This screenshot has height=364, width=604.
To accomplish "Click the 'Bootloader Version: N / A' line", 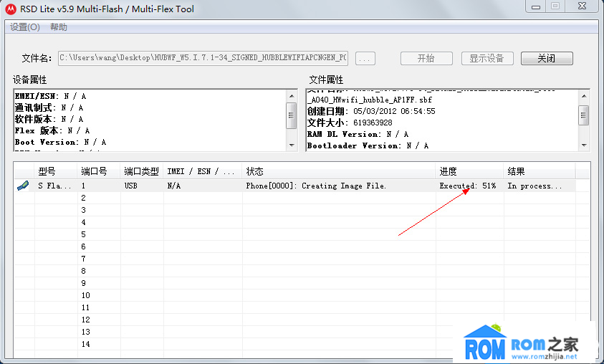I will click(368, 145).
